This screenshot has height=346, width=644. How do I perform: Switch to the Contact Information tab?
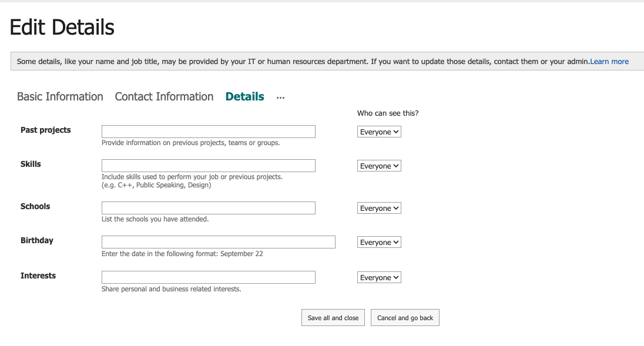(x=164, y=96)
